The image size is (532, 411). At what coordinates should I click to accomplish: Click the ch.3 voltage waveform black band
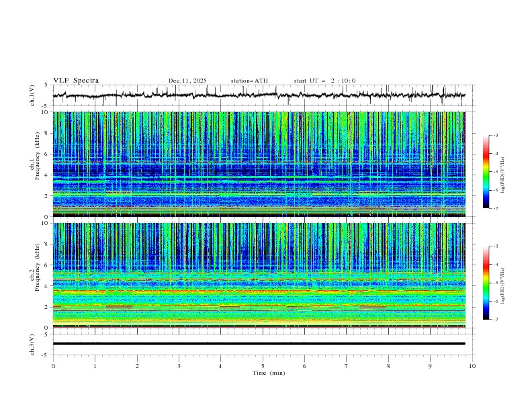click(259, 344)
